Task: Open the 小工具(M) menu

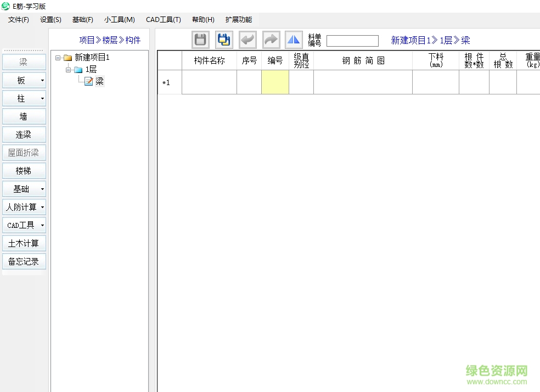Action: (120, 20)
